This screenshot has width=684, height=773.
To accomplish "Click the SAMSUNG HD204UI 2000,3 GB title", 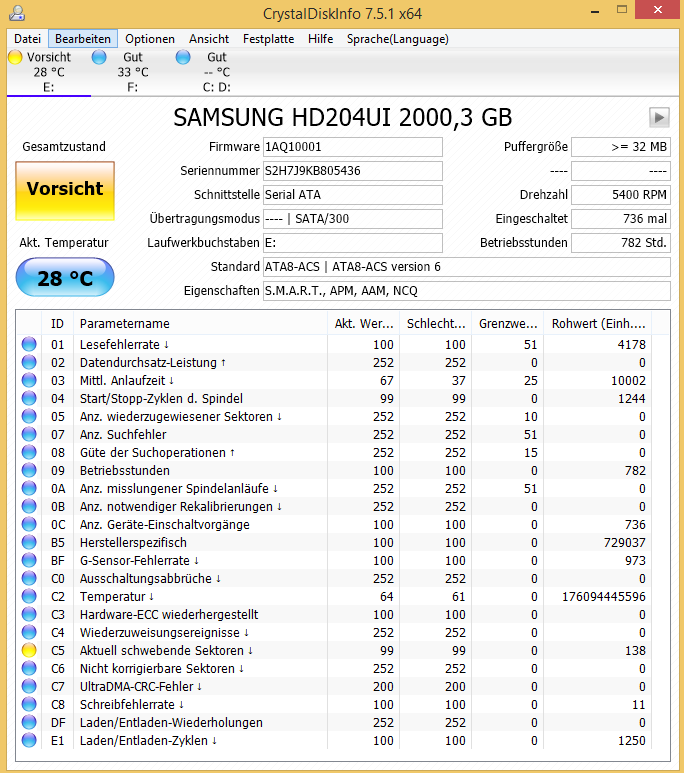I will (x=343, y=117).
